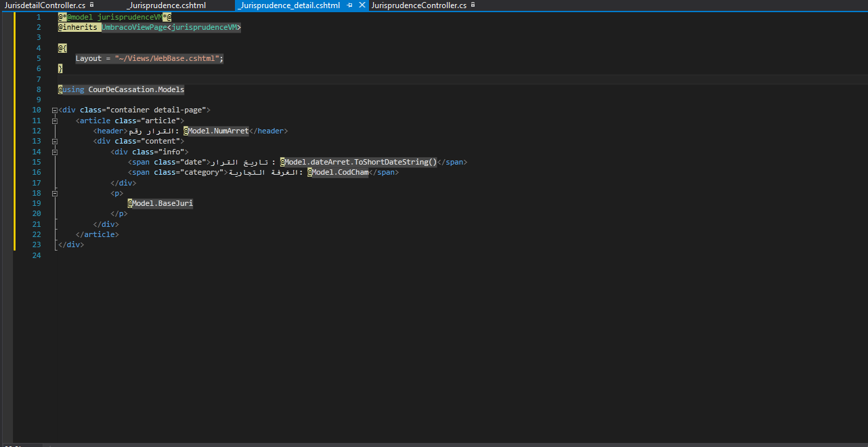868x447 pixels.
Task: Click the @Model.BaseJuri expression
Action: click(x=160, y=203)
